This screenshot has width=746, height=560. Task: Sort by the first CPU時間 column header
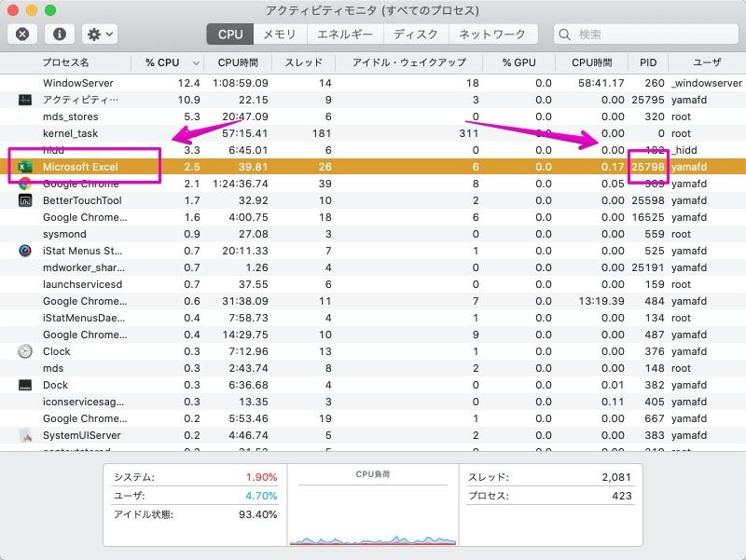(x=238, y=62)
